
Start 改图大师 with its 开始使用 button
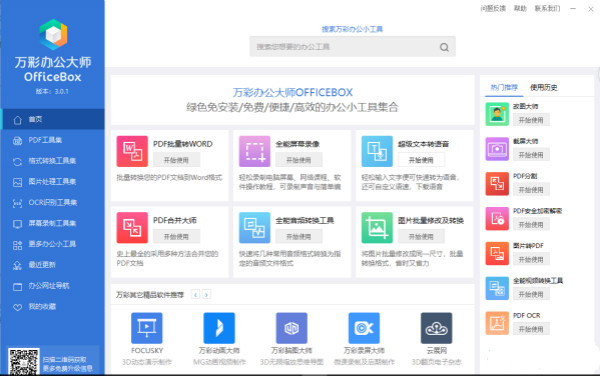tap(531, 120)
